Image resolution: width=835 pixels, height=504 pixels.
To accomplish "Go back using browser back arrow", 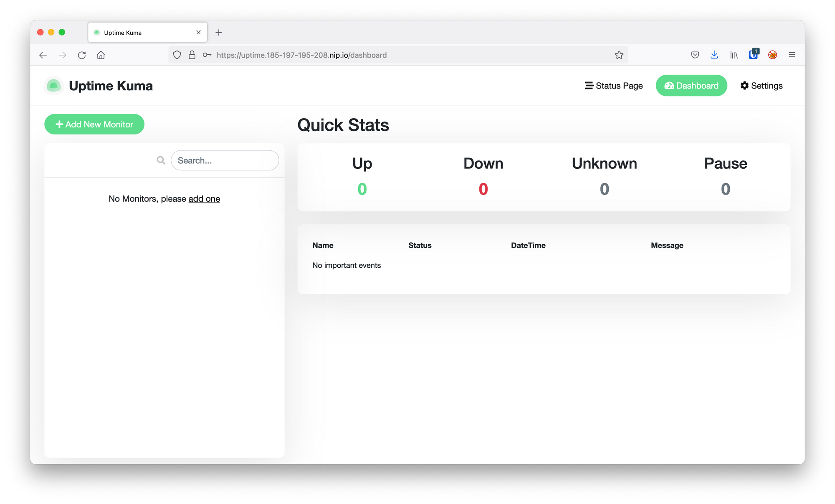I will click(x=43, y=55).
